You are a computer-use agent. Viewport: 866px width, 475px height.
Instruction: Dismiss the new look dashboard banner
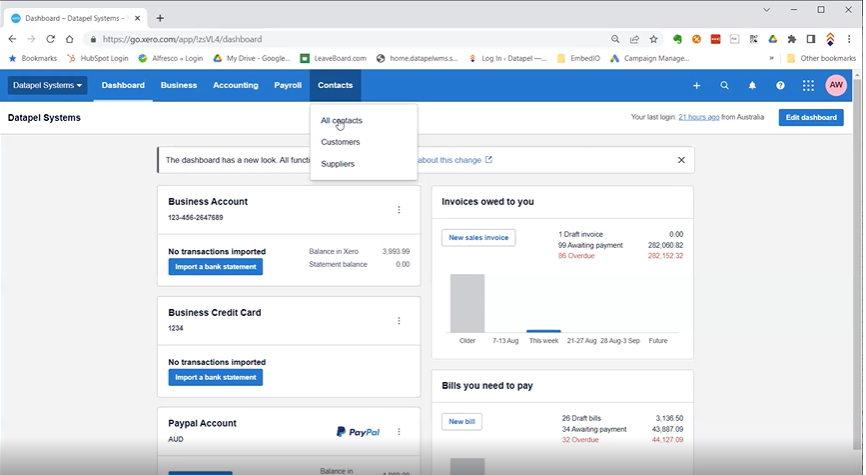681,160
